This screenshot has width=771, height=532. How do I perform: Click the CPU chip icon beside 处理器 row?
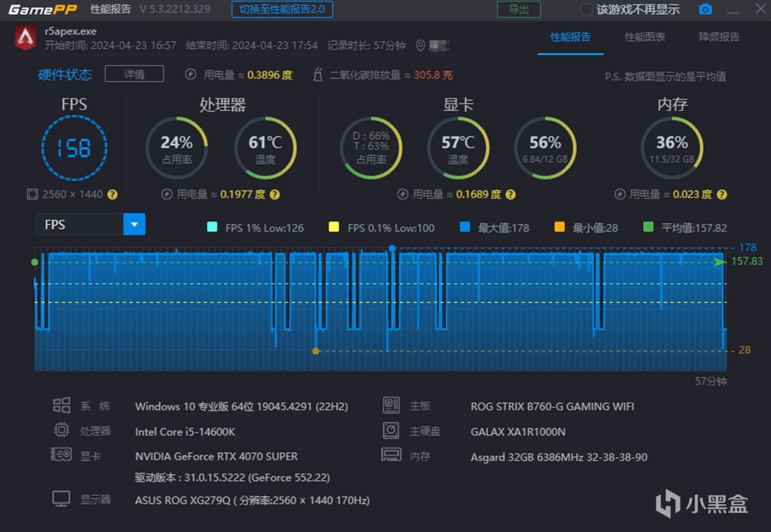(61, 430)
